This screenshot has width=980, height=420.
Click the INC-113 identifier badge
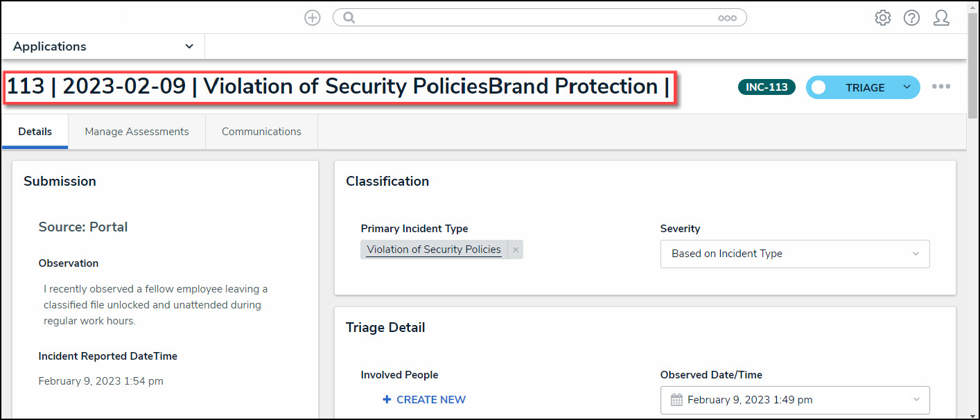tap(767, 87)
